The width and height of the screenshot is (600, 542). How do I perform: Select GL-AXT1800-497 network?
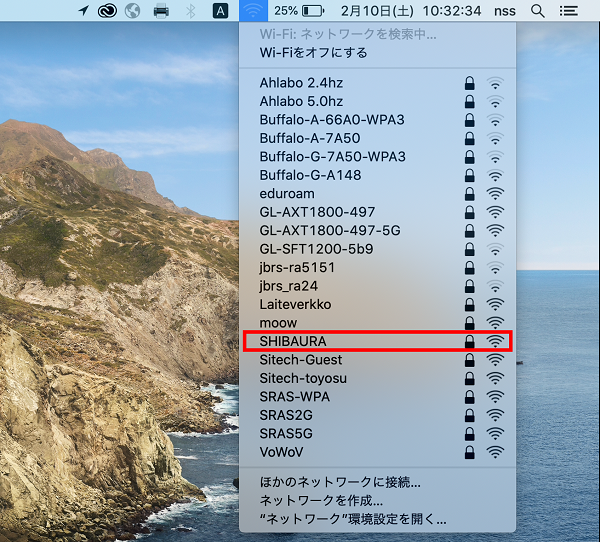[x=378, y=212]
